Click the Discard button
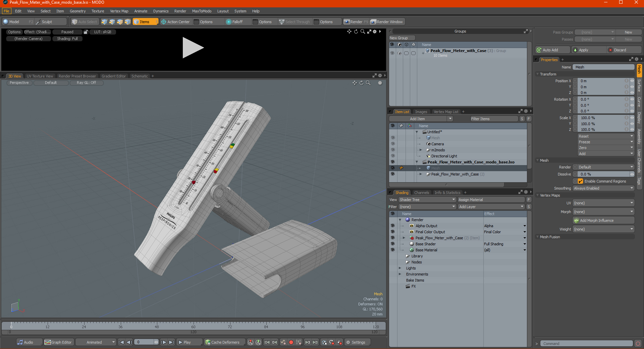Image resolution: width=644 pixels, height=349 pixels. 624,50
